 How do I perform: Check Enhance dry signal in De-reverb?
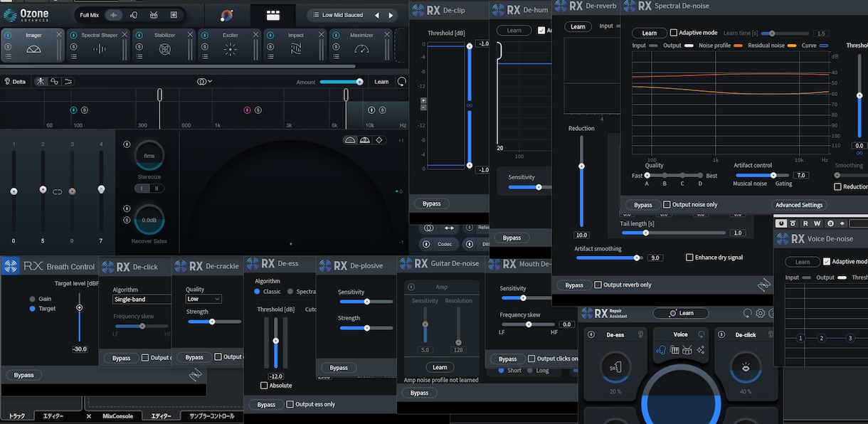point(689,258)
